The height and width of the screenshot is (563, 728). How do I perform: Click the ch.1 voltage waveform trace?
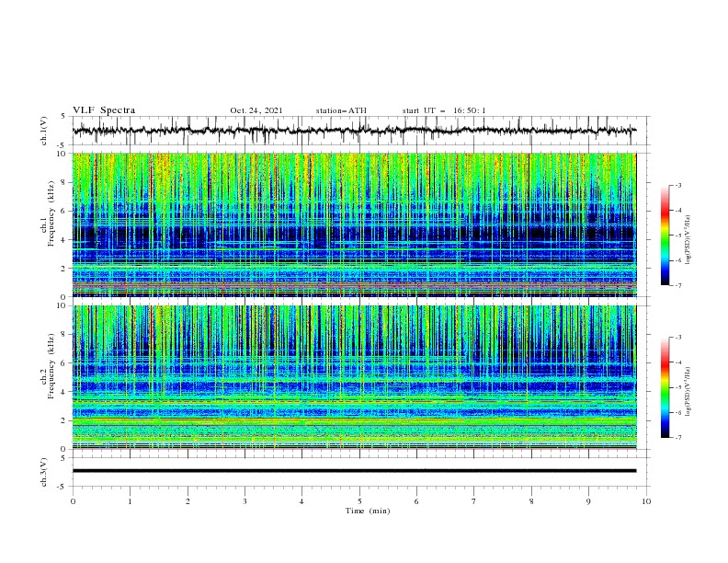[354, 131]
